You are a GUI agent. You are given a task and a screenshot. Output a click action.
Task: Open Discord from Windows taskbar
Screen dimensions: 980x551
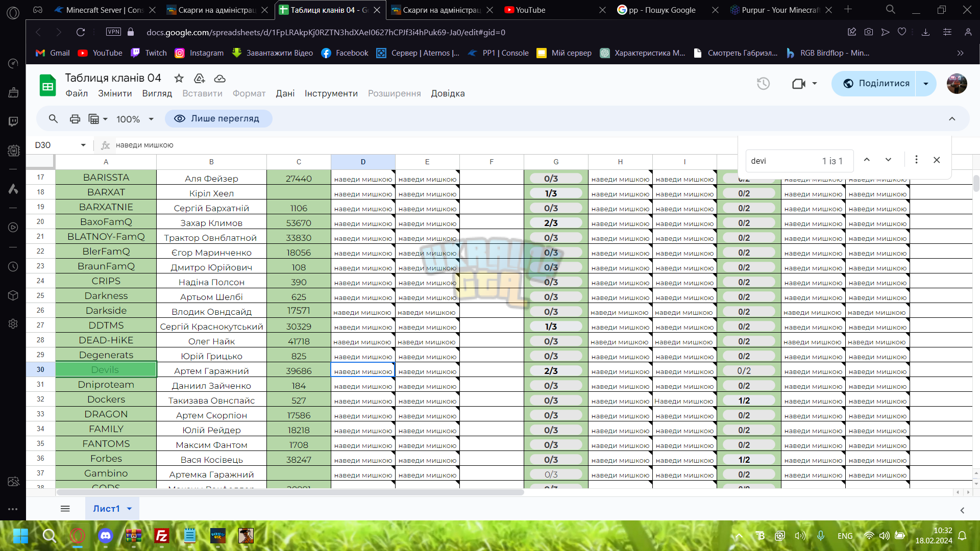(106, 536)
